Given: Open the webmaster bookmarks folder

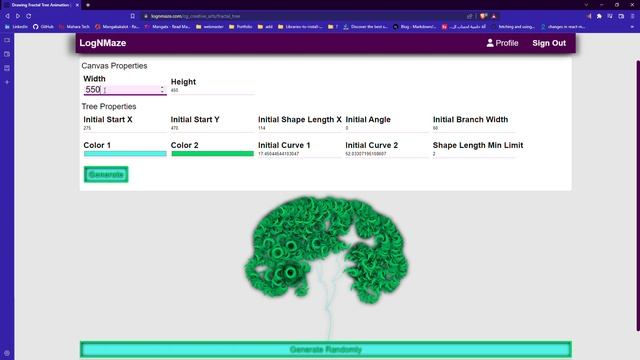Looking at the screenshot, I should point(210,27).
